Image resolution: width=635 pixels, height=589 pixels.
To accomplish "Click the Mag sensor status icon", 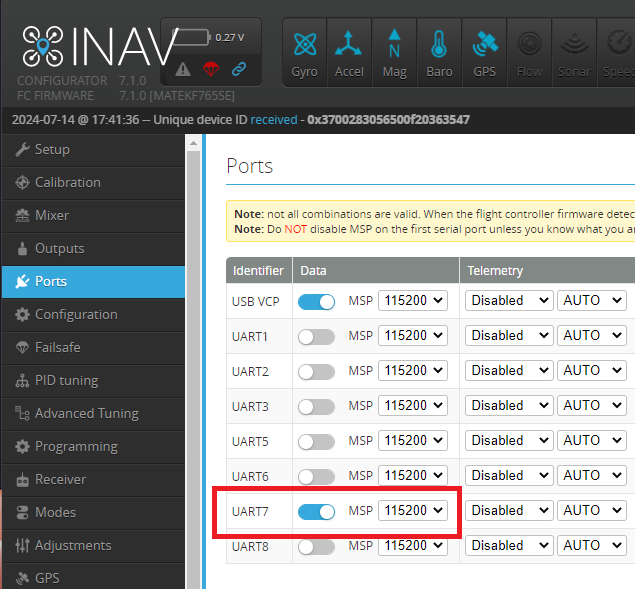I will click(x=394, y=53).
